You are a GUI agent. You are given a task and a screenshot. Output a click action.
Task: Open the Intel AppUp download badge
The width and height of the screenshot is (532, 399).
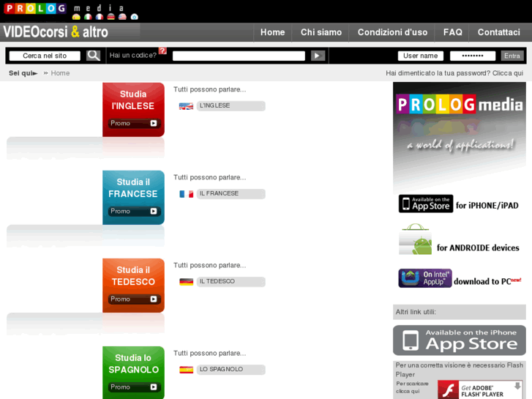point(425,278)
